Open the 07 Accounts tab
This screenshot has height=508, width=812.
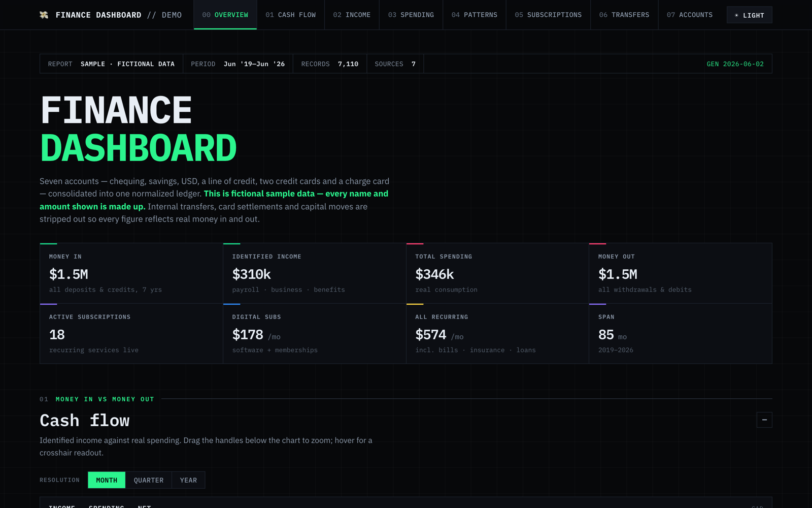coord(690,15)
